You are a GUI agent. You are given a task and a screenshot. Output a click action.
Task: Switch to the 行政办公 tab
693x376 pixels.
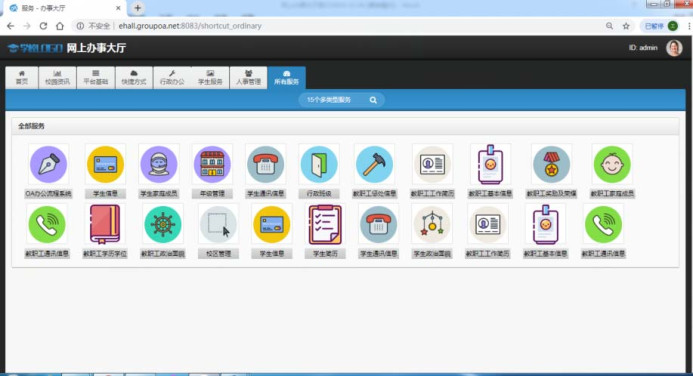pyautogui.click(x=172, y=78)
